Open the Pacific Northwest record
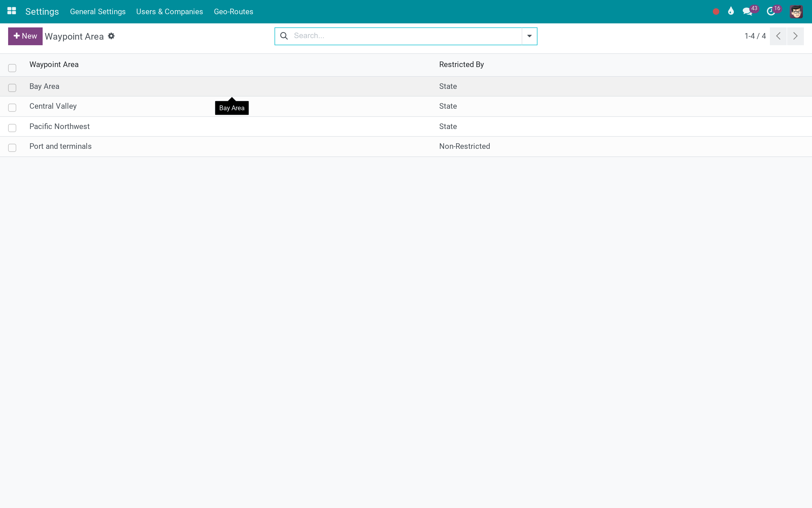 pyautogui.click(x=59, y=126)
